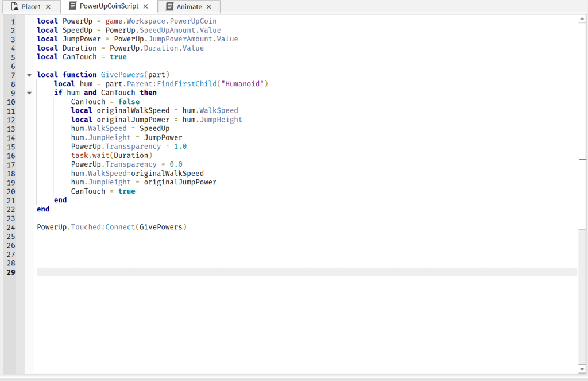Switch to the Animate tab
Screen dimensions: 588x381
[x=189, y=7]
